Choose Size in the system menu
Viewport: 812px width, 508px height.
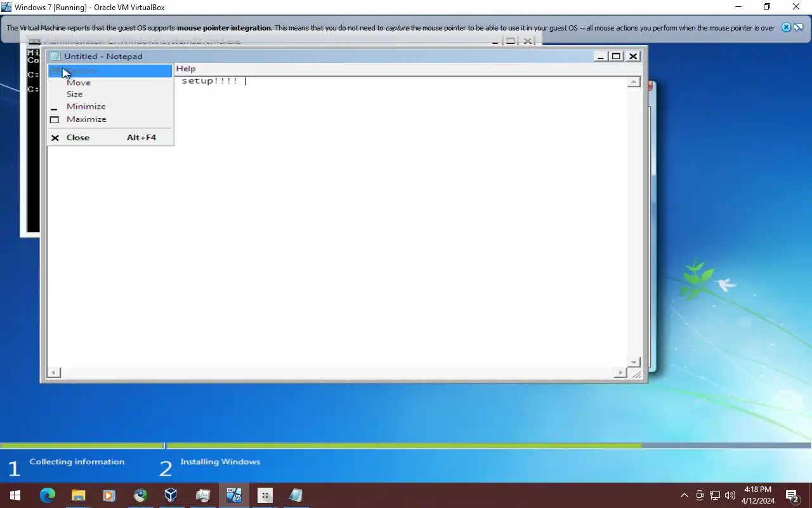coord(110,94)
